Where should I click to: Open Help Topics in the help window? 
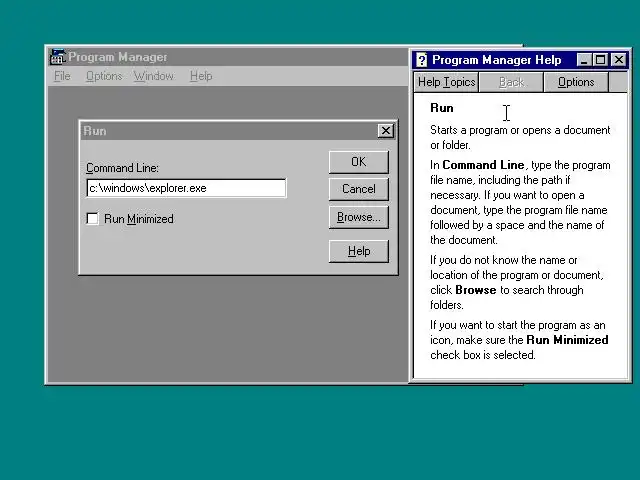coord(447,82)
